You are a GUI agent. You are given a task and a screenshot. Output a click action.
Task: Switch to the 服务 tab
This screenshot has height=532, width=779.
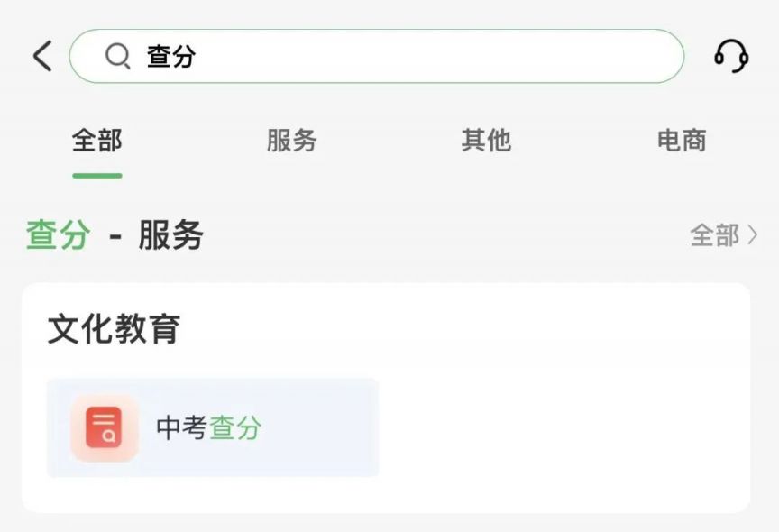(291, 140)
